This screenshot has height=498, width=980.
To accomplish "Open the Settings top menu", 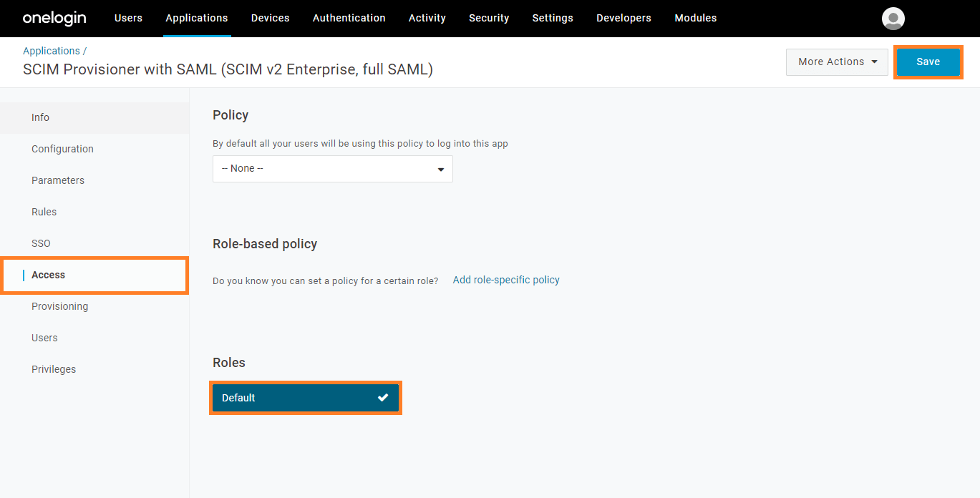I will [x=553, y=18].
